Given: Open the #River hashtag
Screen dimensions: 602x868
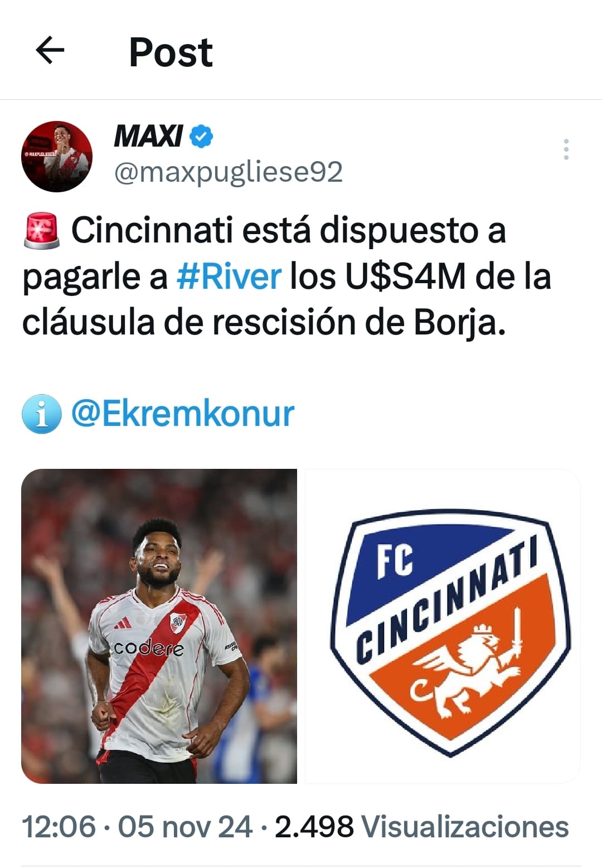Looking at the screenshot, I should (x=229, y=277).
